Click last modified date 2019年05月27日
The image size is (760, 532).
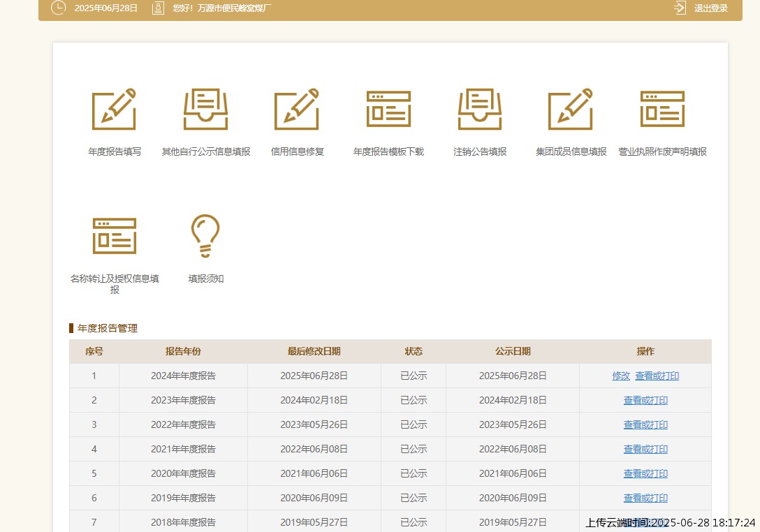[314, 522]
